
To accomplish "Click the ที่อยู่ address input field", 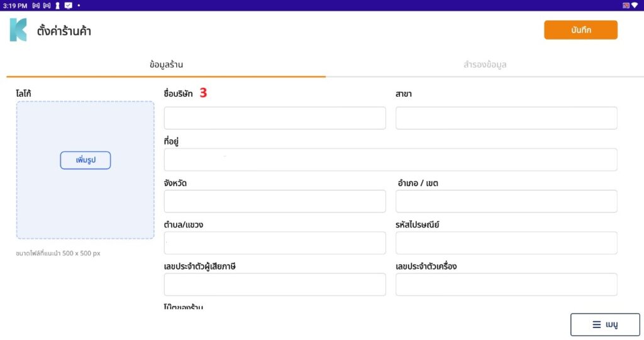I will click(x=391, y=160).
